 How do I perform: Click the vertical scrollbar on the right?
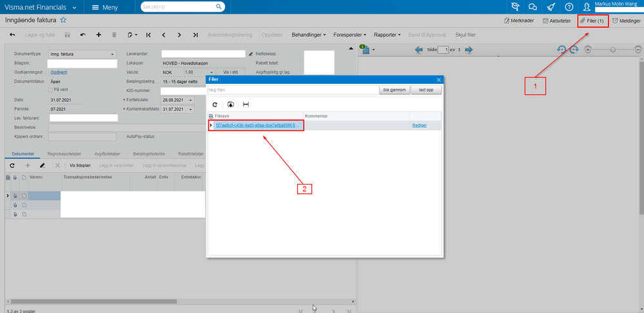641,138
